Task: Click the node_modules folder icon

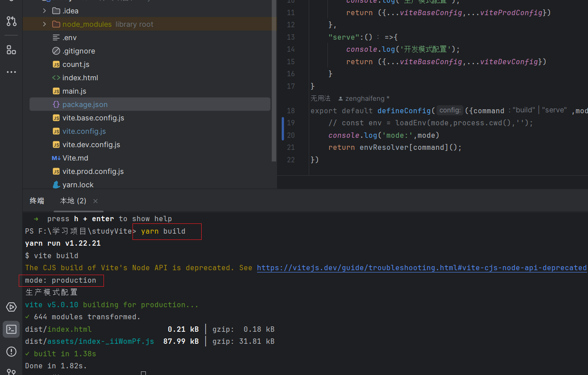Action: [56, 24]
